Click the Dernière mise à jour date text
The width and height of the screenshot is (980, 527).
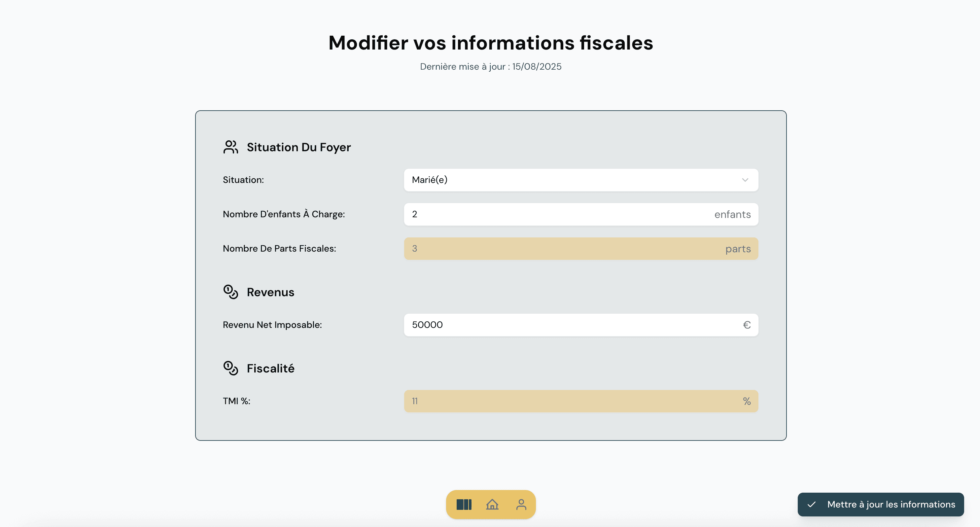pyautogui.click(x=490, y=66)
